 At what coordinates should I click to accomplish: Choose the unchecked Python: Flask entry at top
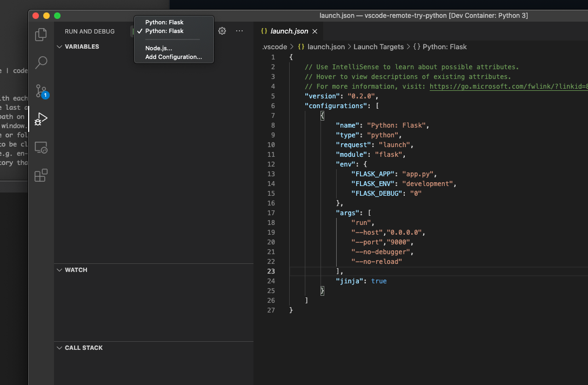164,22
